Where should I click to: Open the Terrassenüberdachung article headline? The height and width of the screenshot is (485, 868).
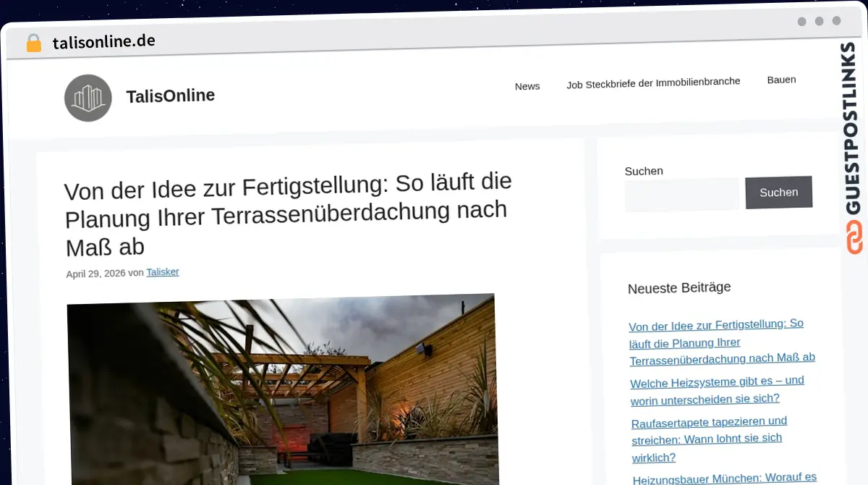tap(288, 214)
